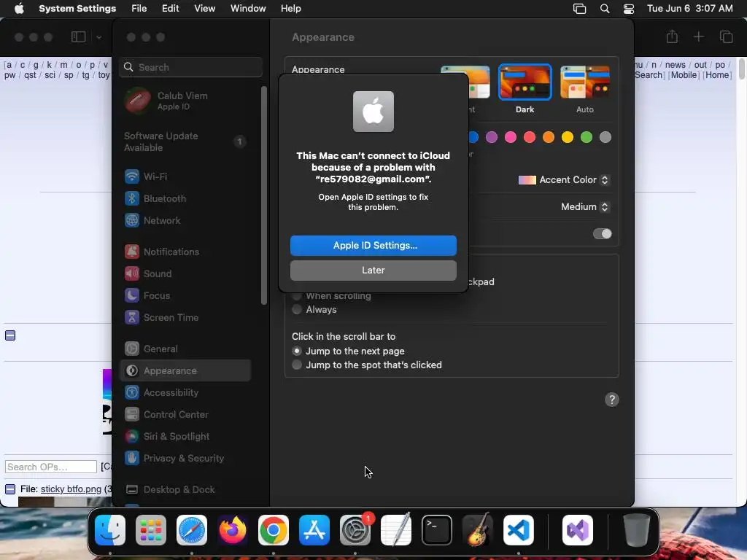Screen dimensions: 747x560
Task: Toggle Safari sidebar icon
Action: pyautogui.click(x=78, y=36)
